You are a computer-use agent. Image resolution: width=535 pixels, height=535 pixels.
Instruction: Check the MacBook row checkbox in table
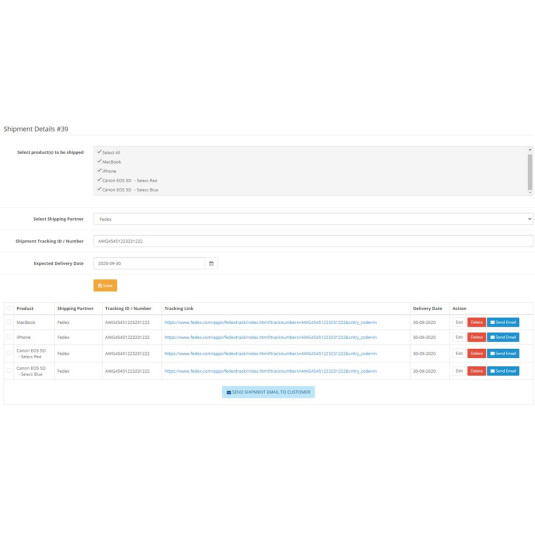pos(9,322)
